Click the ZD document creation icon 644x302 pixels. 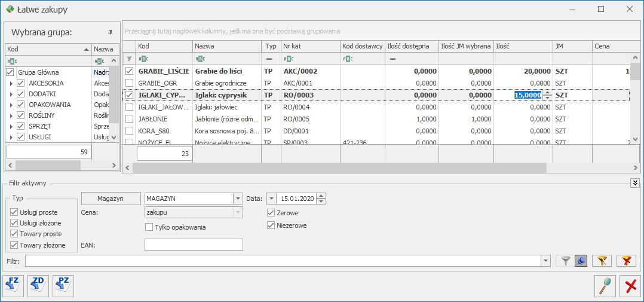(38, 285)
